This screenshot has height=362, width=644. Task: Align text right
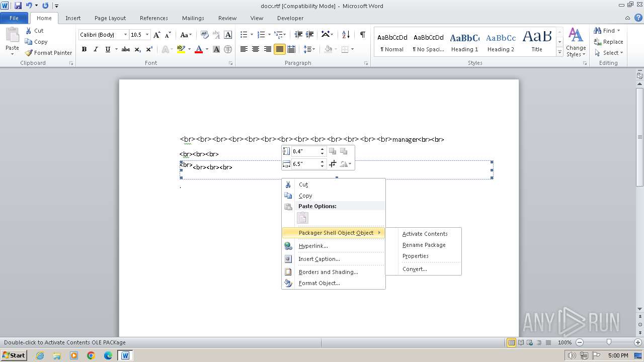pyautogui.click(x=267, y=49)
